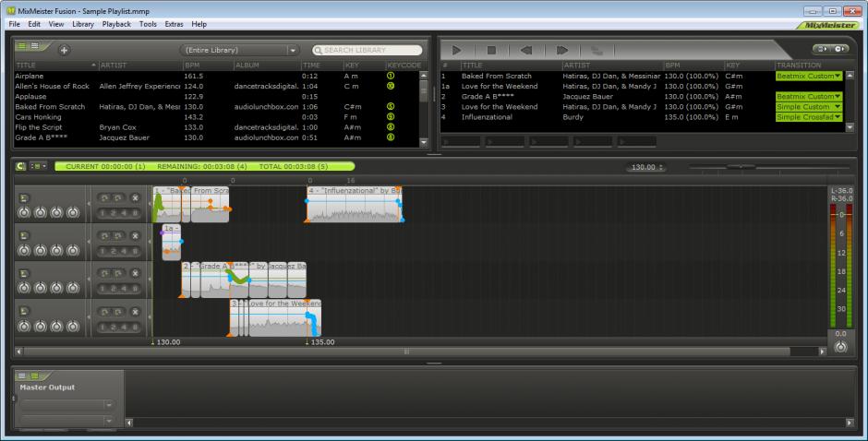Screen dimensions: 868x441
Task: Open the Library menu
Action: (x=83, y=24)
